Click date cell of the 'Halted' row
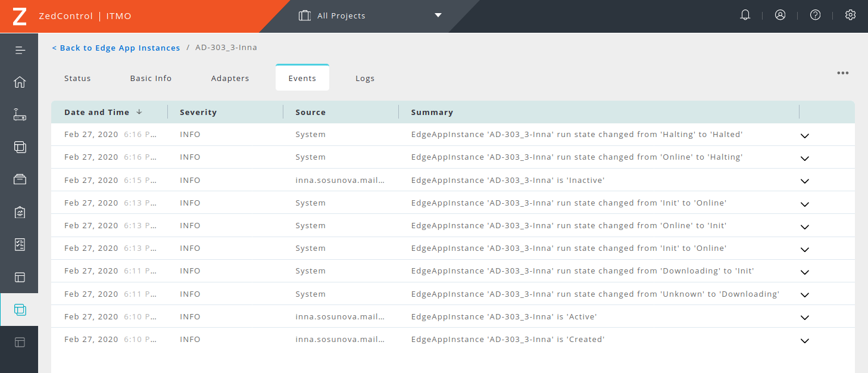The width and height of the screenshot is (868, 373). point(111,135)
